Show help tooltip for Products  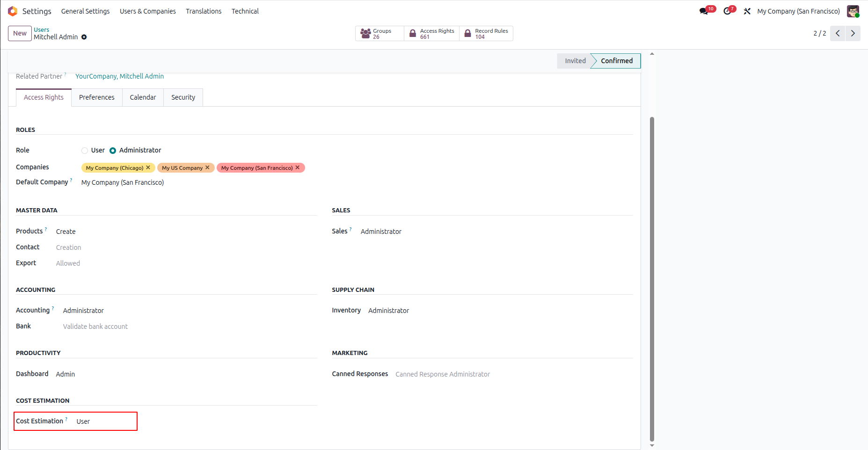[46, 229]
